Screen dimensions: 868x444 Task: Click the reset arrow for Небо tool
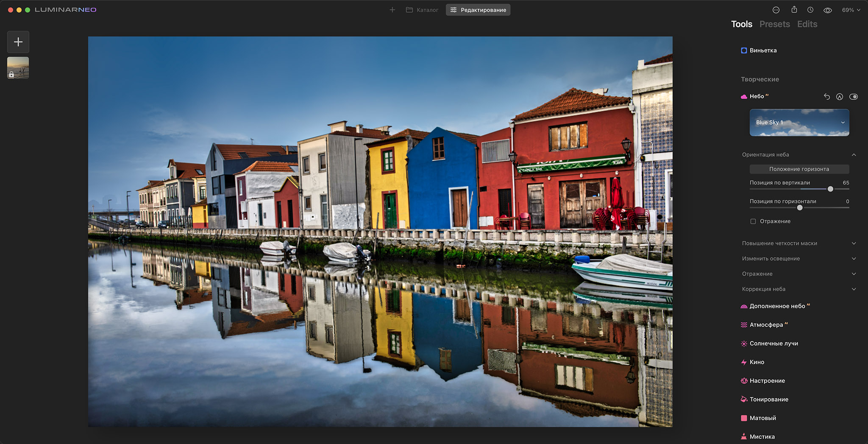tap(826, 97)
